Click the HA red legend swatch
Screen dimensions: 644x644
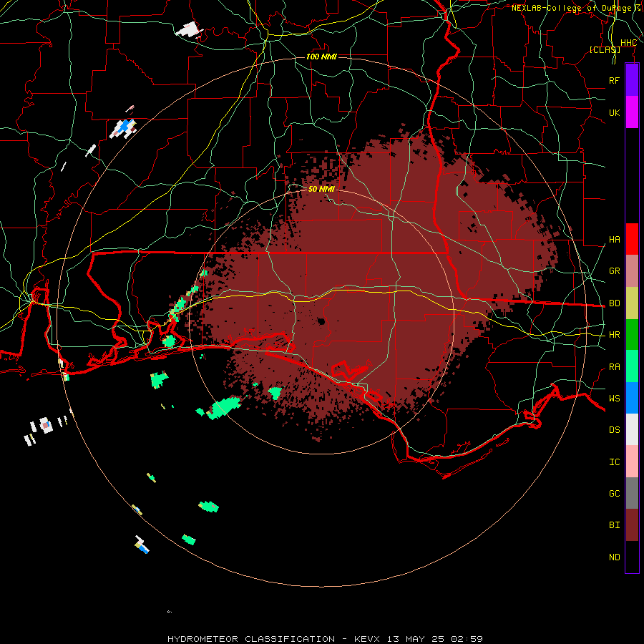tap(632, 239)
